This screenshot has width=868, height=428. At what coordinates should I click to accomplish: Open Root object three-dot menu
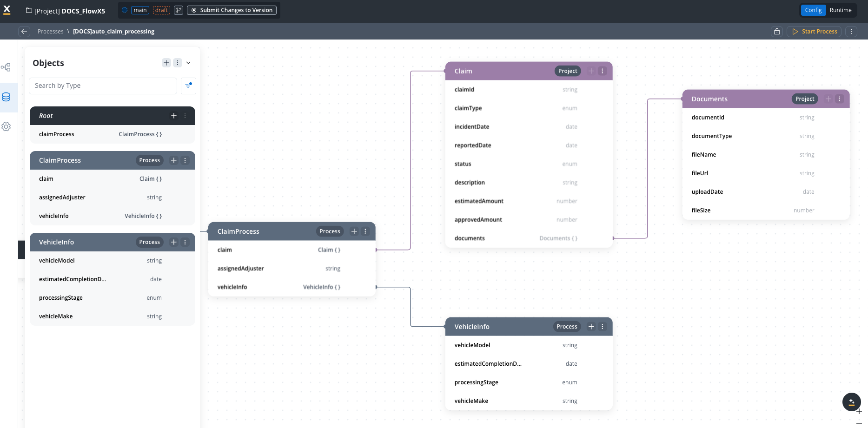(185, 116)
